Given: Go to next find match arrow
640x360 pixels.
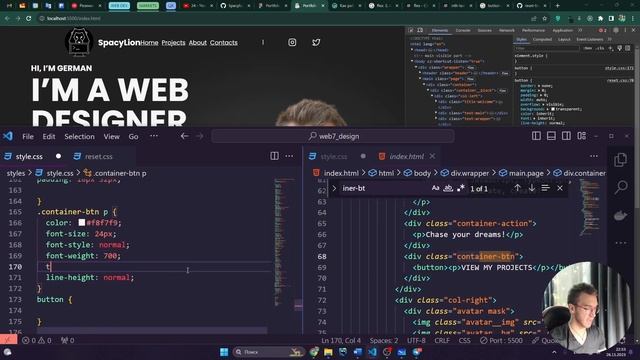Looking at the screenshot, I should point(531,188).
